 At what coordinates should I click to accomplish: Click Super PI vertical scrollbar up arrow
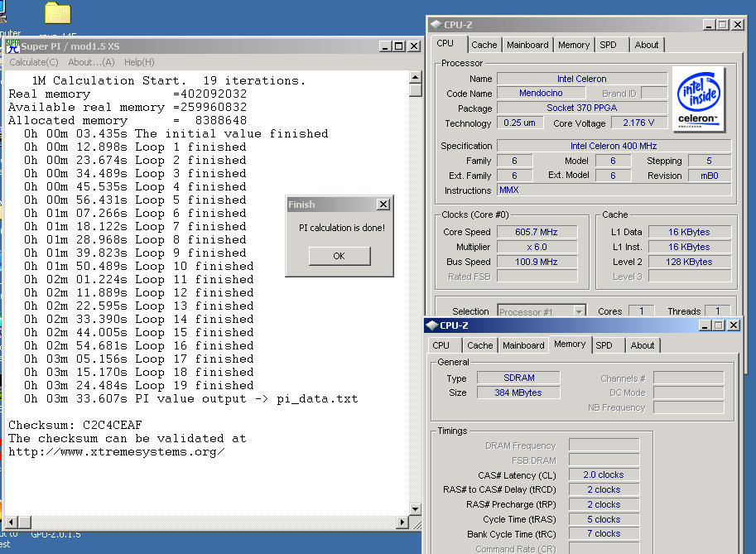[x=415, y=77]
